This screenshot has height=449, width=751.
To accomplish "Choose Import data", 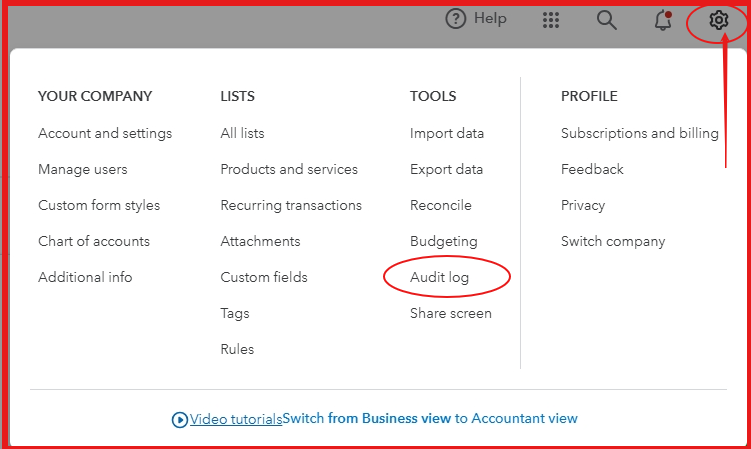I will click(x=447, y=133).
